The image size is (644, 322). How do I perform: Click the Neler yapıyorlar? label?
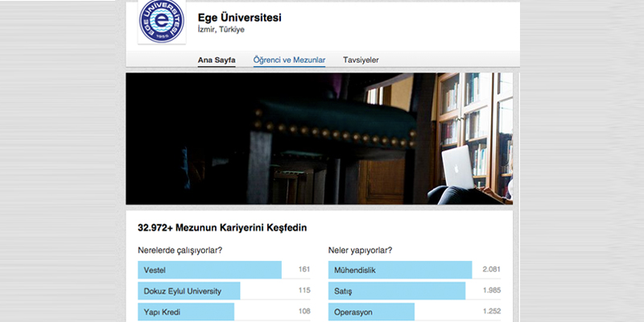360,250
